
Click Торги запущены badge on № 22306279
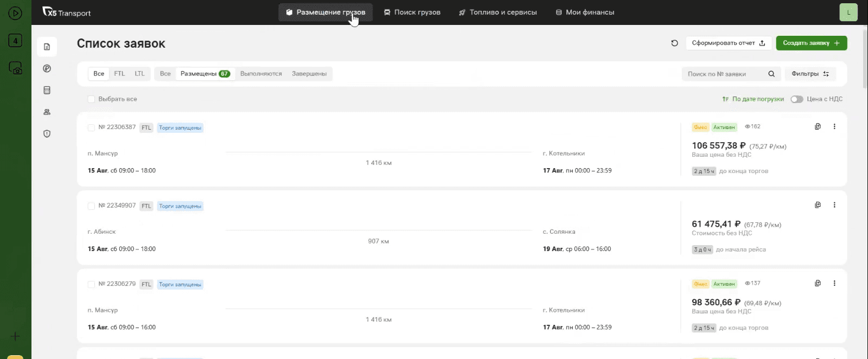180,285
